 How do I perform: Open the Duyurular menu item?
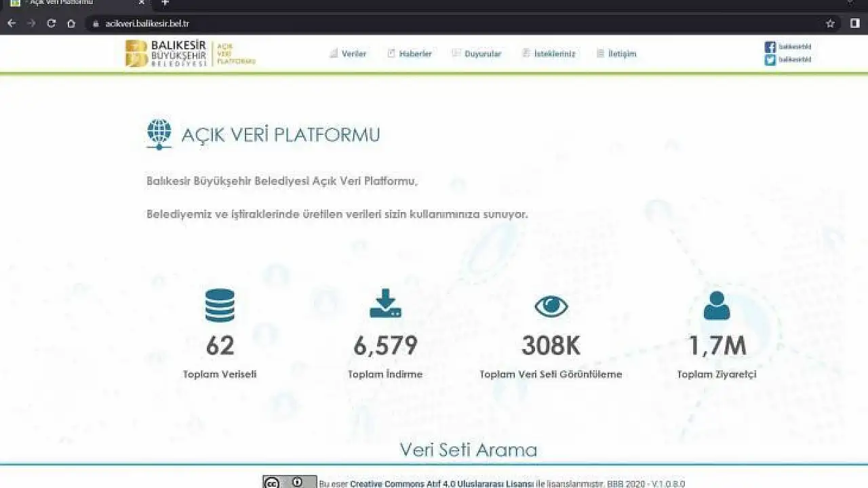477,54
